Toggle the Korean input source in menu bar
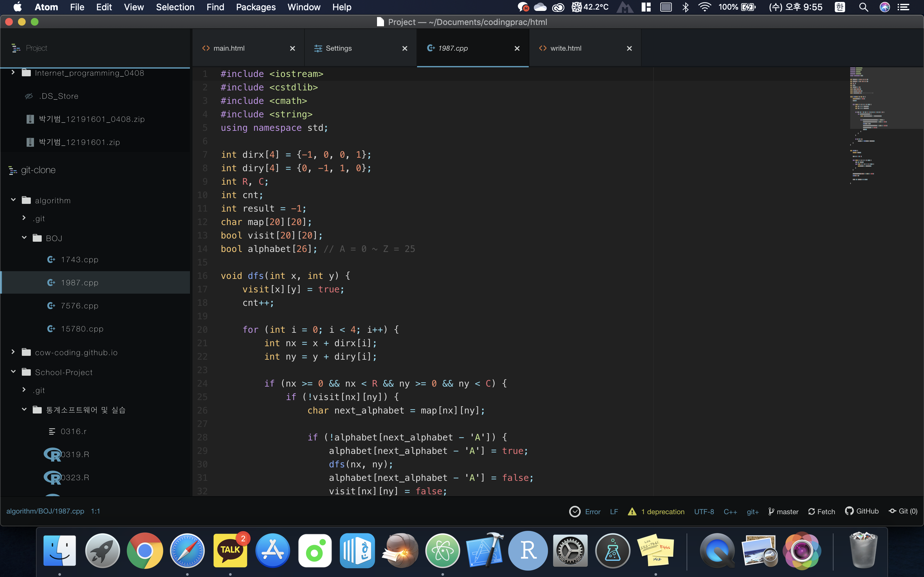Viewport: 924px width, 577px height. click(x=839, y=7)
